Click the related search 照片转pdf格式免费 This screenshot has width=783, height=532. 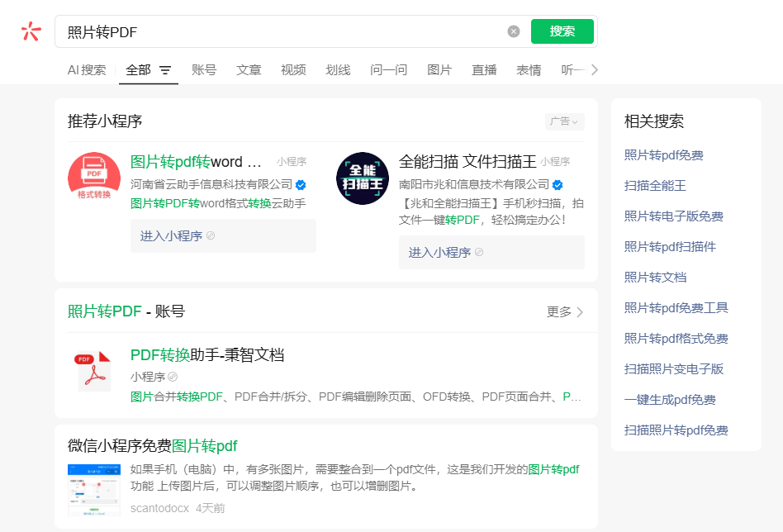(x=676, y=339)
